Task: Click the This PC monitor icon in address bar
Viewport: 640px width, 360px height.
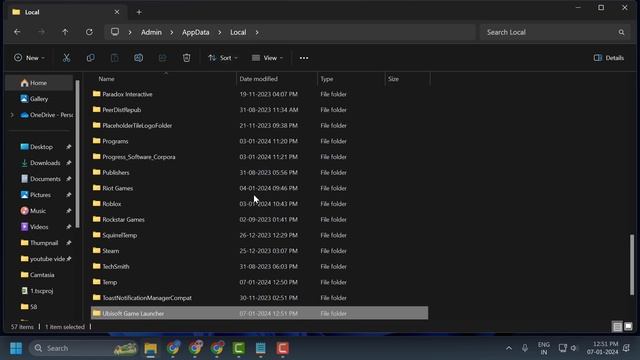Action: 115,32
